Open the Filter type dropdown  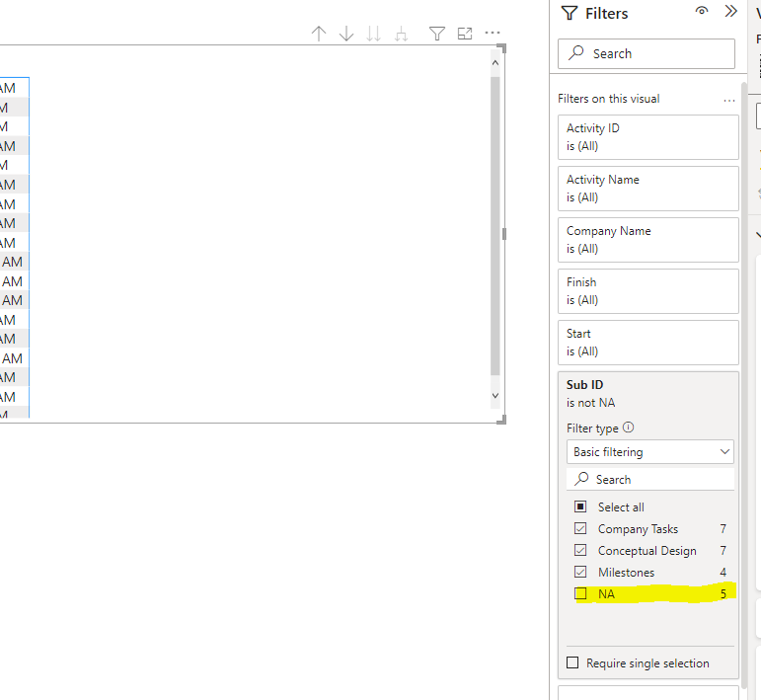click(650, 452)
